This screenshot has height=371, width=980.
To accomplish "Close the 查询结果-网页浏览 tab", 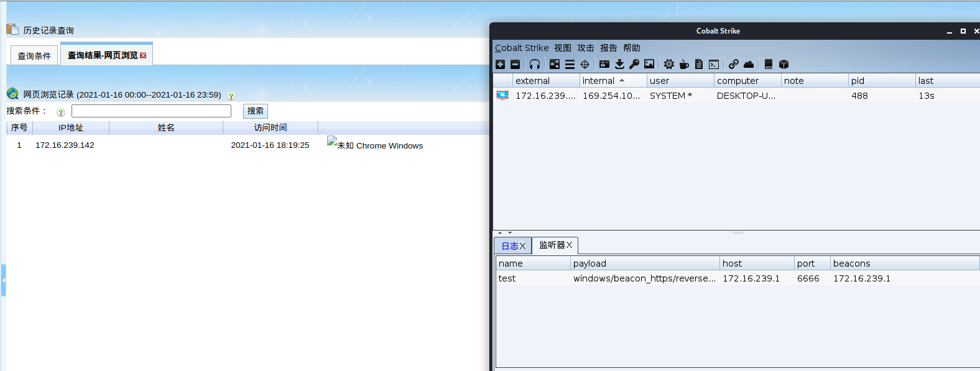I will point(143,55).
